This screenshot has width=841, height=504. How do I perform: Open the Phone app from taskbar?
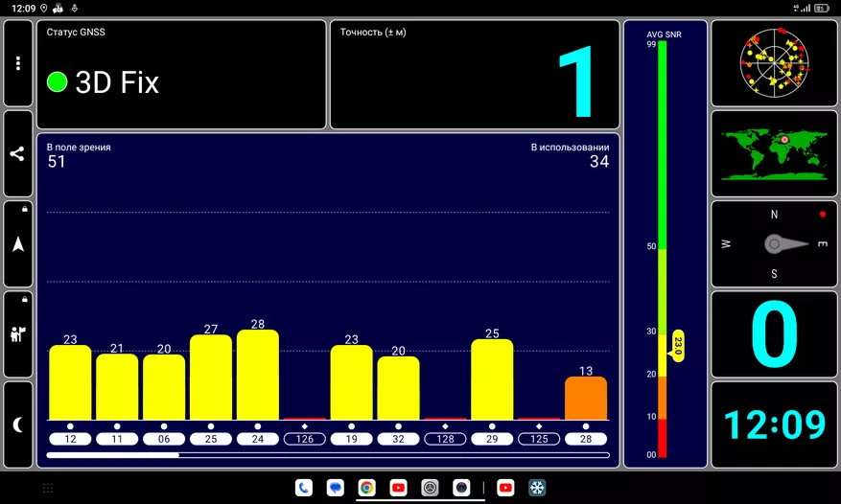pyautogui.click(x=304, y=488)
